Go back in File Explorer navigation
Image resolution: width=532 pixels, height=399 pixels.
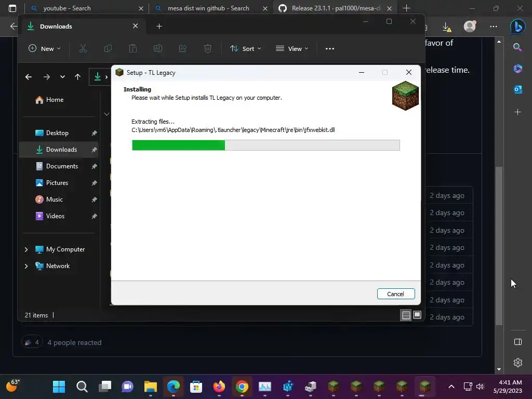[x=29, y=77]
